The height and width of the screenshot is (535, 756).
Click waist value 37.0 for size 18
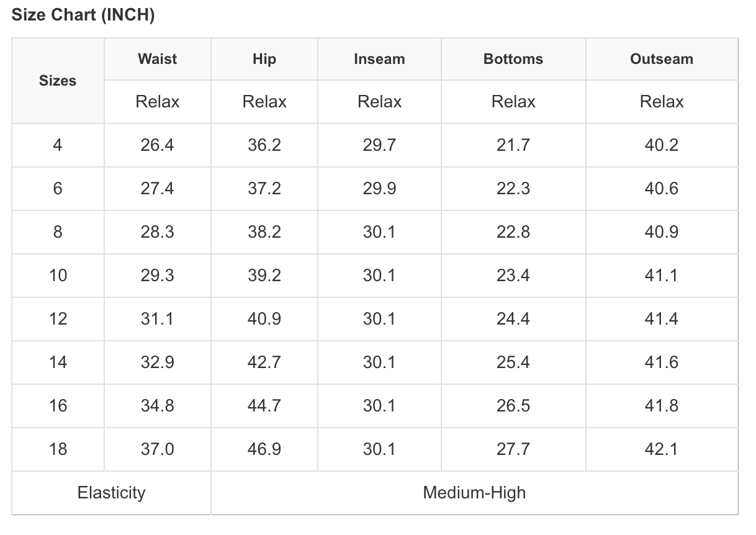pyautogui.click(x=157, y=449)
